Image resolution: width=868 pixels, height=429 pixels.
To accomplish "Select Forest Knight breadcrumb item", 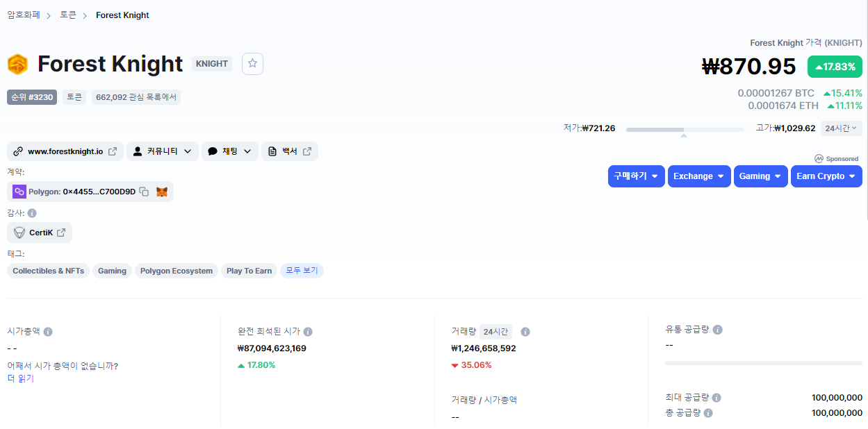I will [x=122, y=15].
